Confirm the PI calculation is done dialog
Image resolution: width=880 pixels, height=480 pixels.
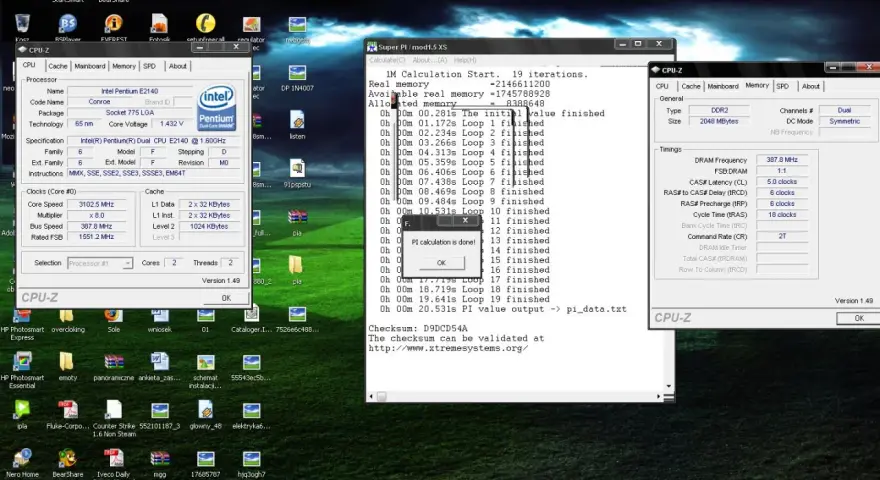[442, 263]
